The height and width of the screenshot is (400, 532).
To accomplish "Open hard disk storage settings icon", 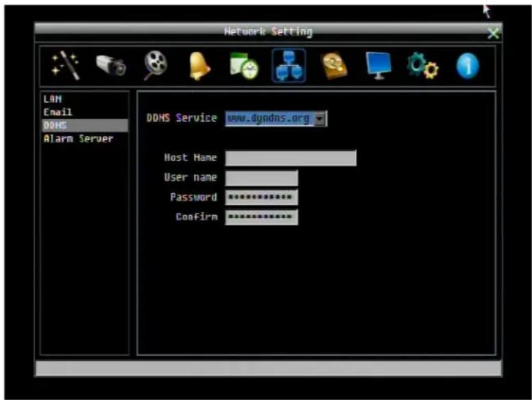I will point(334,66).
